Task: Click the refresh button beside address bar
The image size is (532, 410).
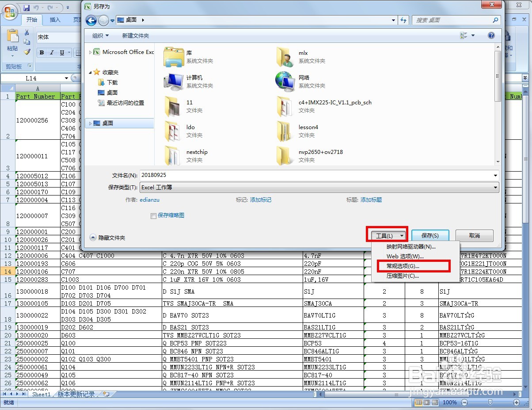Action: 403,20
